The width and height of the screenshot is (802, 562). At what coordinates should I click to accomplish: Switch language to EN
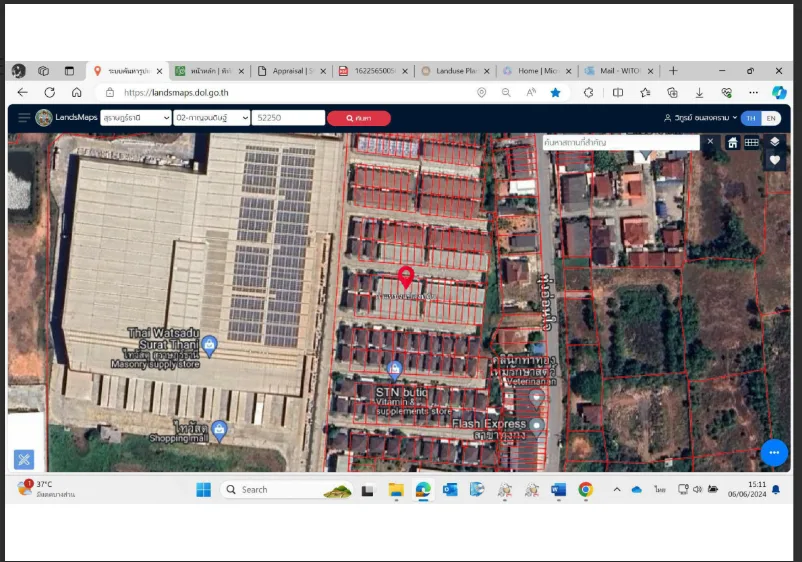771,118
